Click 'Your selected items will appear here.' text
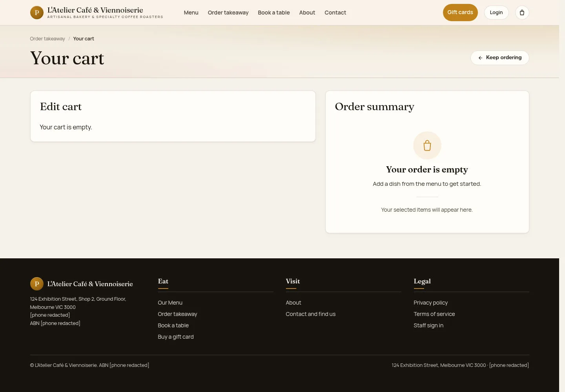This screenshot has width=565, height=392. (x=427, y=210)
